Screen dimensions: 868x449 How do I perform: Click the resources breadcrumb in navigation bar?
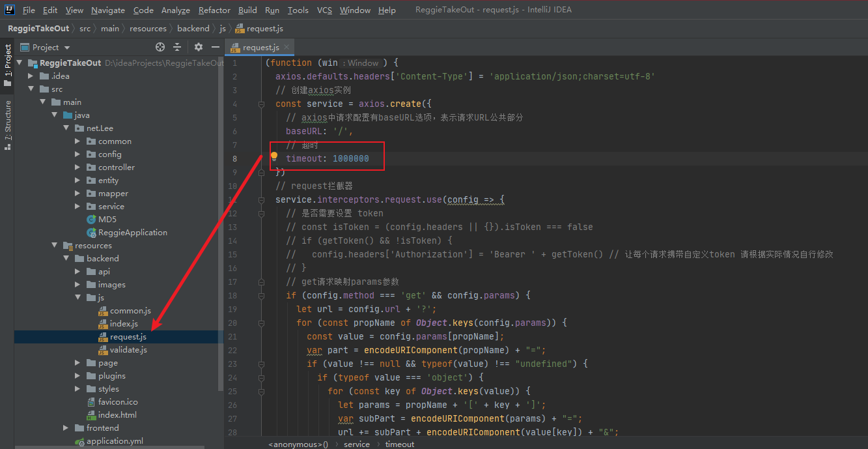click(x=148, y=29)
